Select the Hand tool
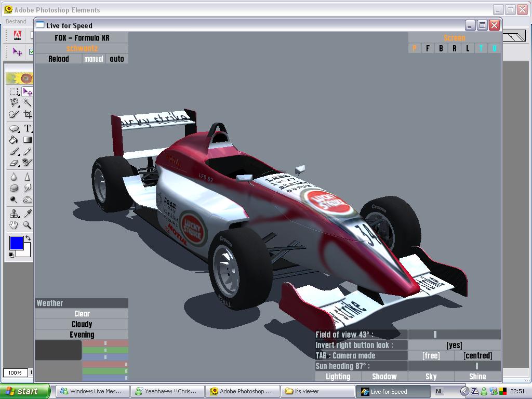The width and height of the screenshot is (532, 399). 14,225
